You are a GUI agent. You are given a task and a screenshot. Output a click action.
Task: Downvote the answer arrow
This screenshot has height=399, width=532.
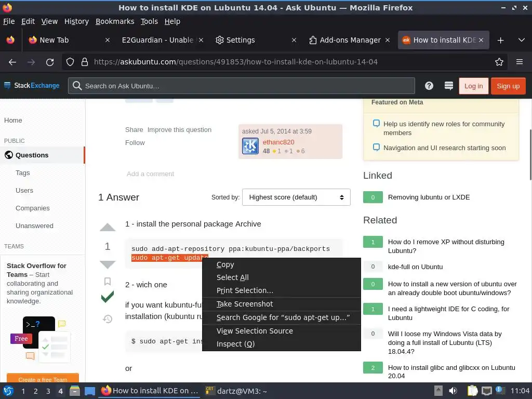click(108, 264)
